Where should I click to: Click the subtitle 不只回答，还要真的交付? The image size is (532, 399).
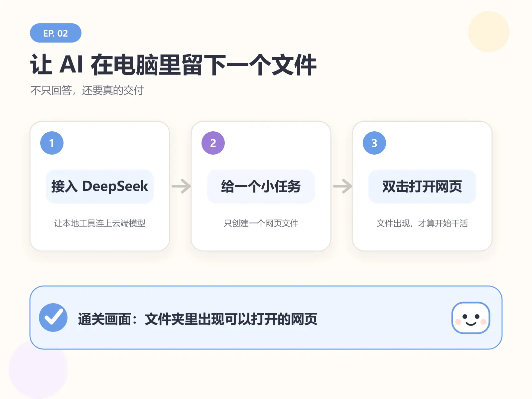pyautogui.click(x=87, y=90)
